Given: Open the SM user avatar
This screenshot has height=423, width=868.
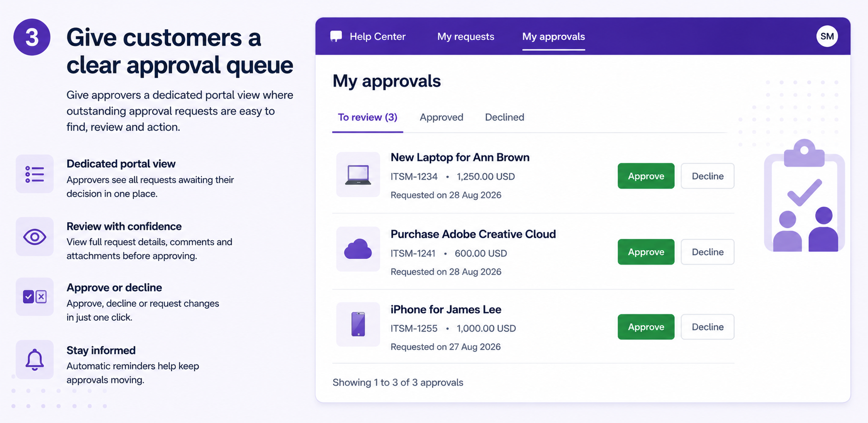Looking at the screenshot, I should (827, 36).
